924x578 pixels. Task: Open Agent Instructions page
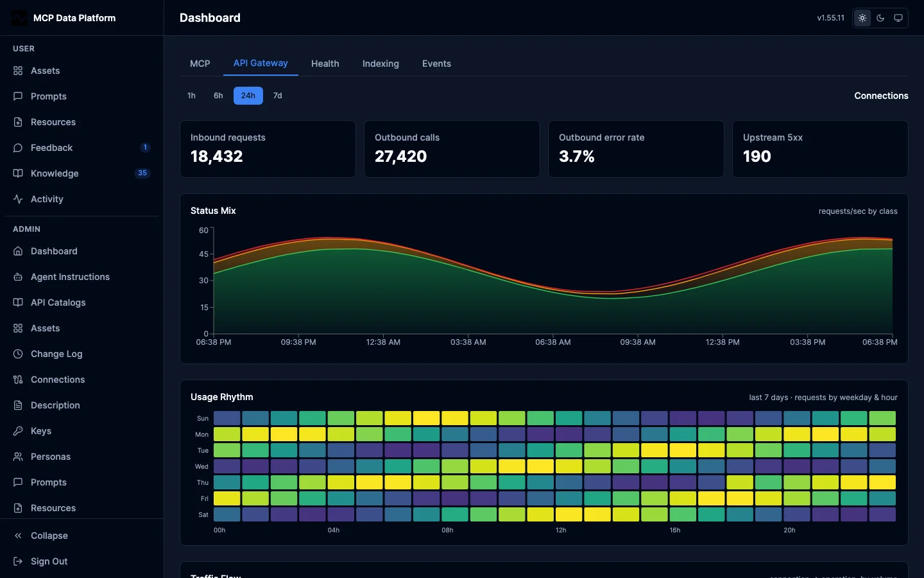click(81, 277)
